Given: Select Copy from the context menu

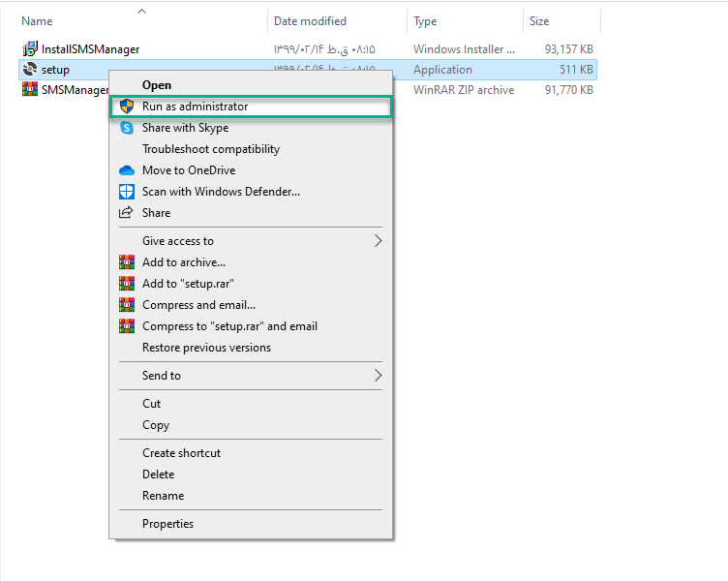Looking at the screenshot, I should point(251,425).
